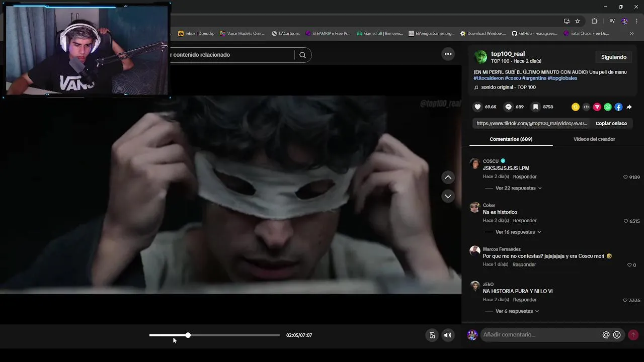The height and width of the screenshot is (362, 644).
Task: Go to next video with down arrow
Action: point(448,196)
